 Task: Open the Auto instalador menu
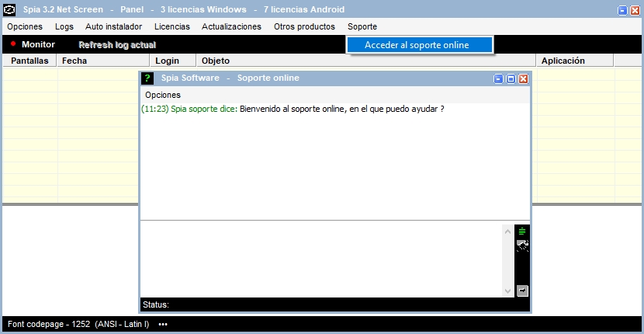point(114,26)
